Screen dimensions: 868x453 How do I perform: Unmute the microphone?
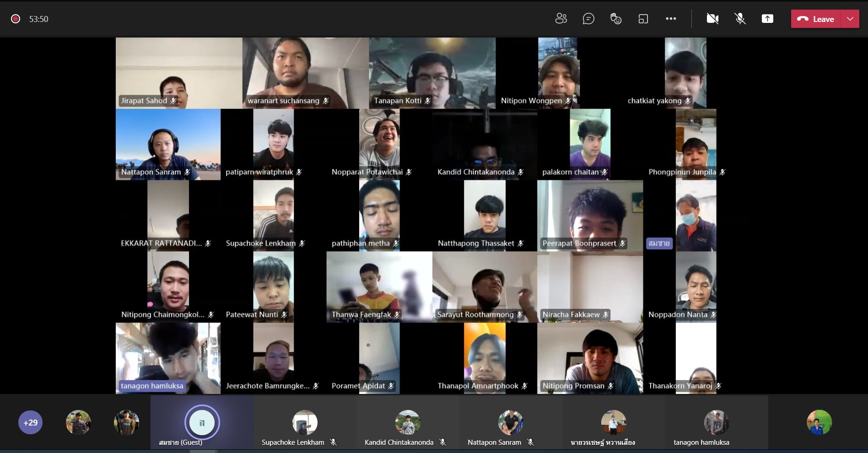pyautogui.click(x=740, y=19)
